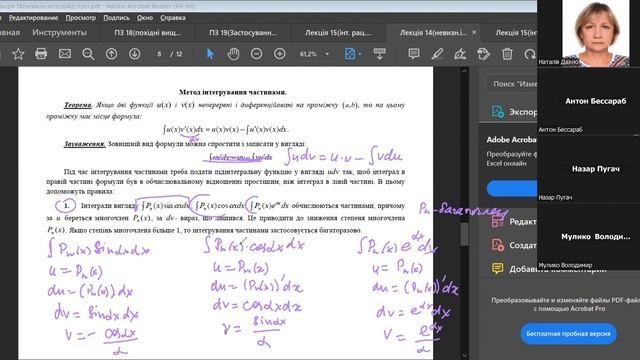Close the Лекція 14 document tab
The height and width of the screenshot is (360, 640).
tap(474, 32)
